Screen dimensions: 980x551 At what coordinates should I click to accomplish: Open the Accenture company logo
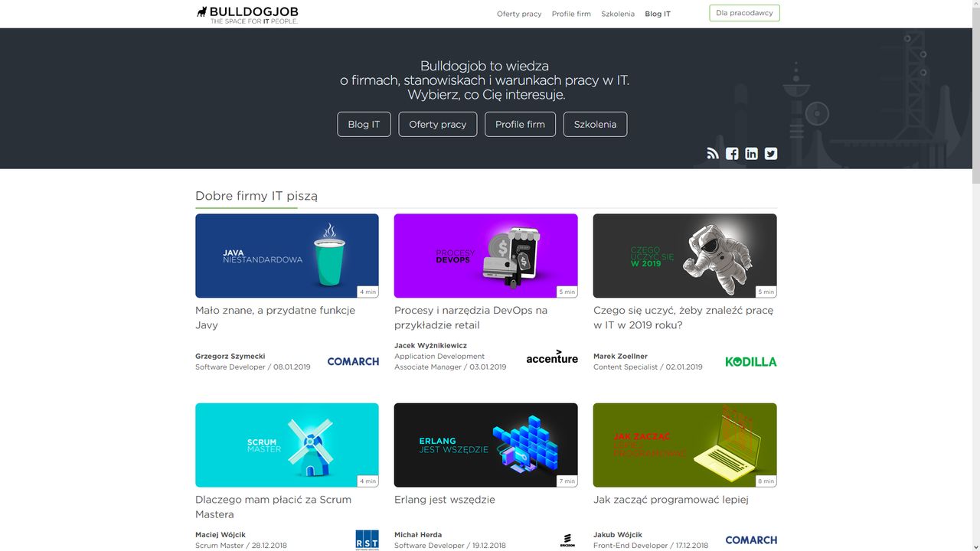pyautogui.click(x=552, y=357)
